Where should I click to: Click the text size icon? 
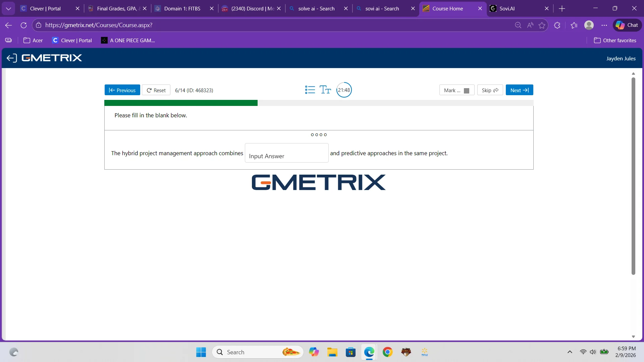[325, 90]
